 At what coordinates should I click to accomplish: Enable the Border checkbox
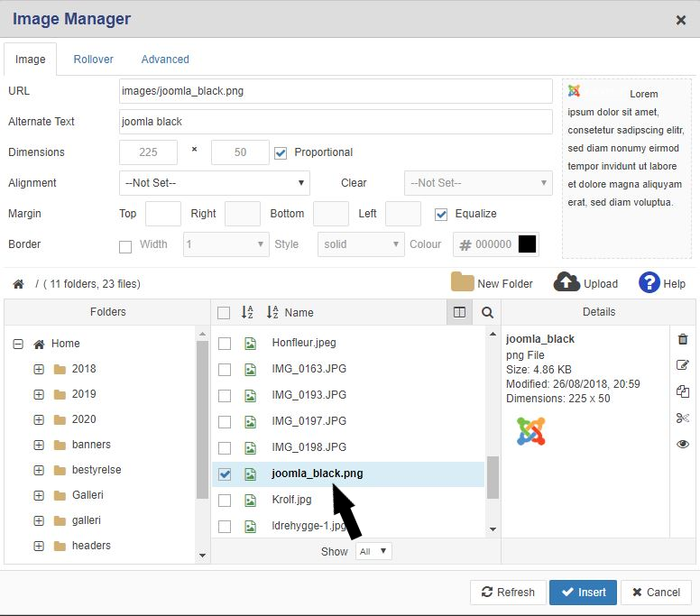click(125, 244)
